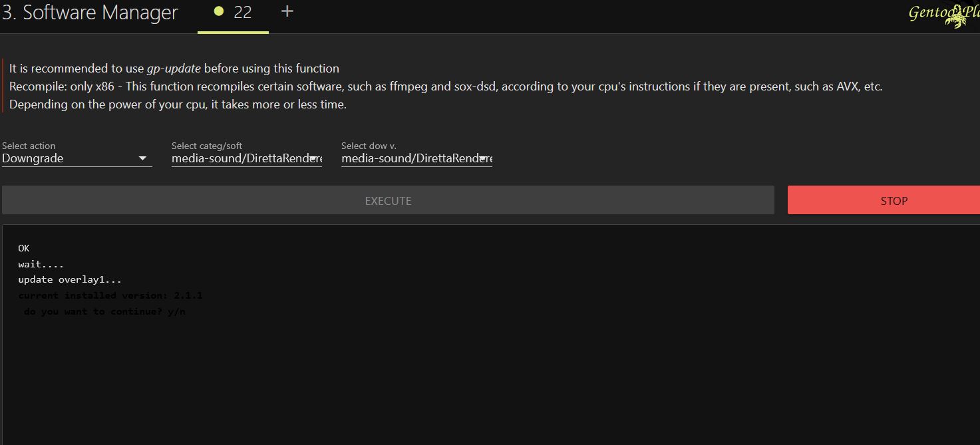Click the 'Select action' field label
This screenshot has width=980, height=445.
pos(29,146)
